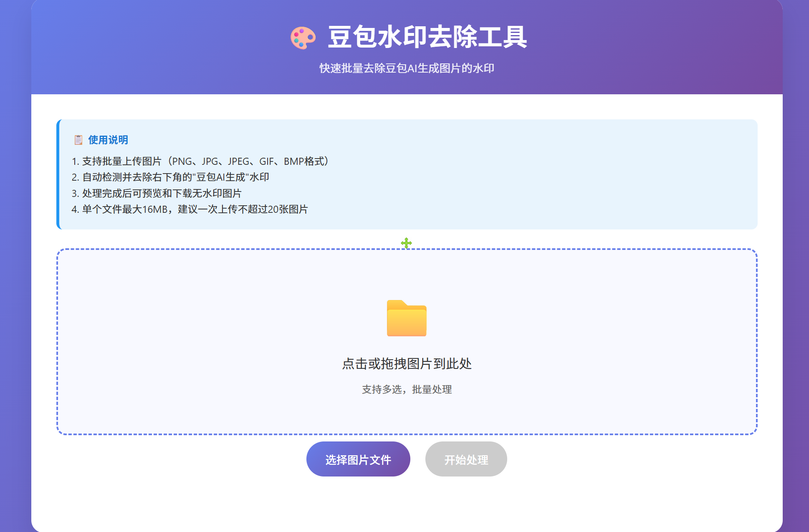Click the subtitle 快速批量去除豆包AI生成图片的水印

(407, 68)
